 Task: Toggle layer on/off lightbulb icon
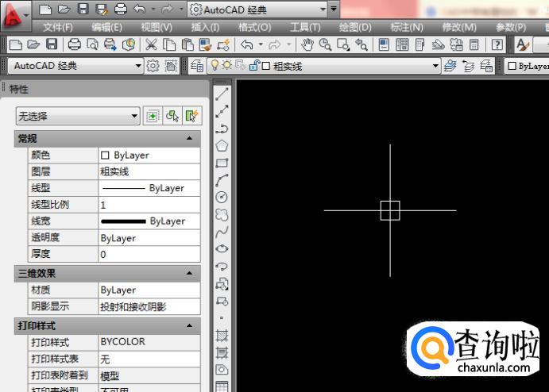click(214, 66)
